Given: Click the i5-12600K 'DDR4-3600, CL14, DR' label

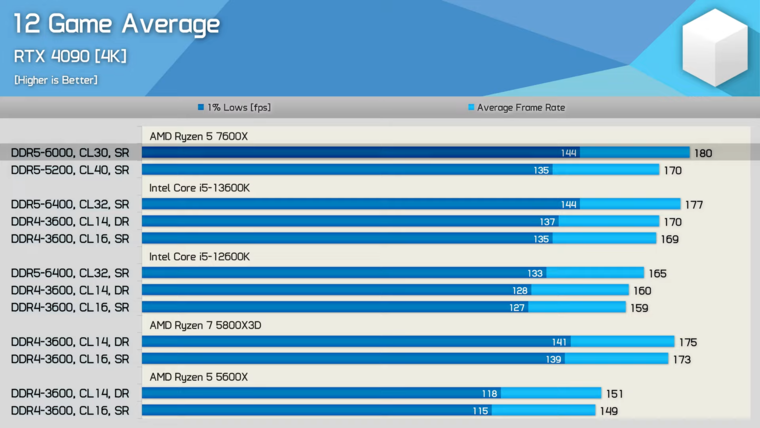Looking at the screenshot, I should tap(70, 290).
